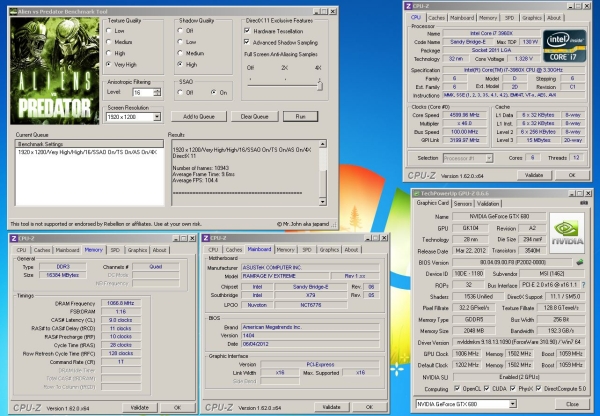
Task: Click the Anisotropic Filtering level field
Action: point(143,92)
